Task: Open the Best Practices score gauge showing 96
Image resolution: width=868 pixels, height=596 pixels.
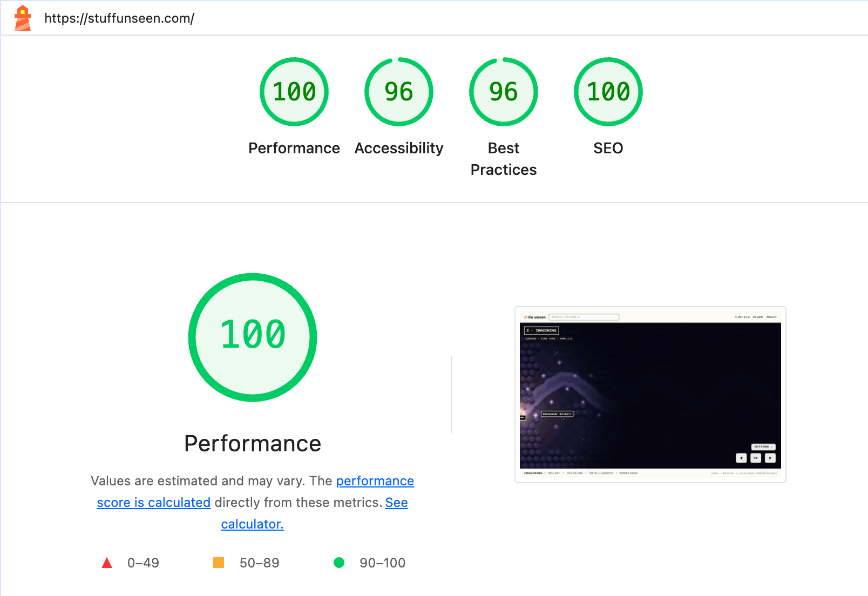Action: tap(504, 92)
